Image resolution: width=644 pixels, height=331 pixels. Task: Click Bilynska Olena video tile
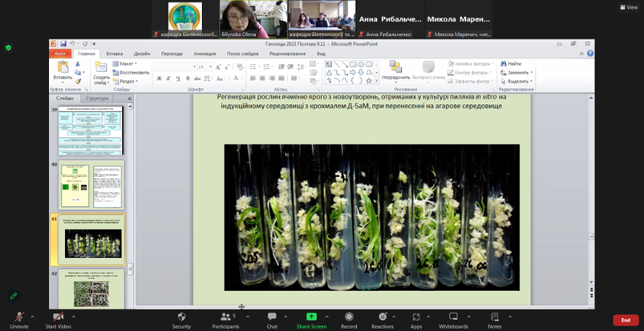(x=253, y=19)
